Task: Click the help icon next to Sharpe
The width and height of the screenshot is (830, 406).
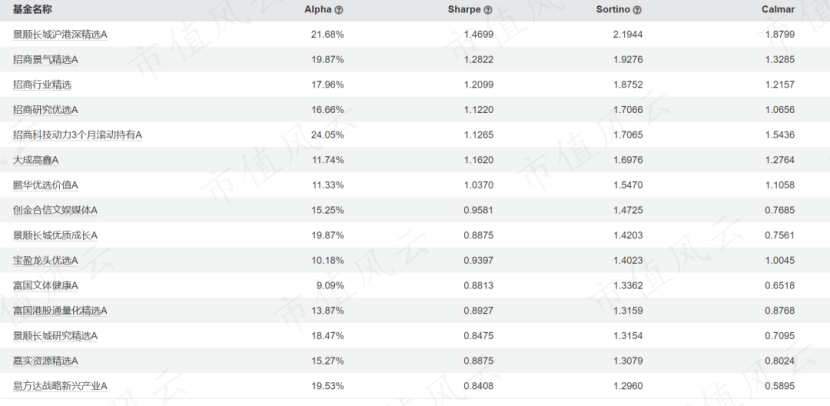Action: [x=488, y=10]
